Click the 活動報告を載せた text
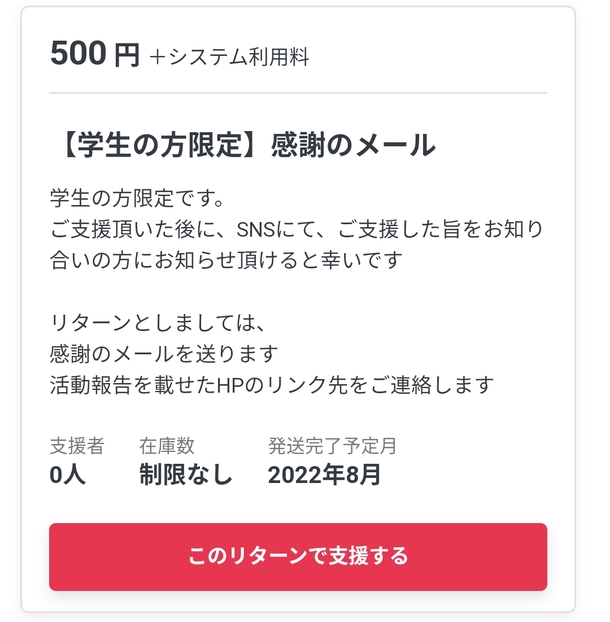The height and width of the screenshot is (622, 610). [132, 385]
